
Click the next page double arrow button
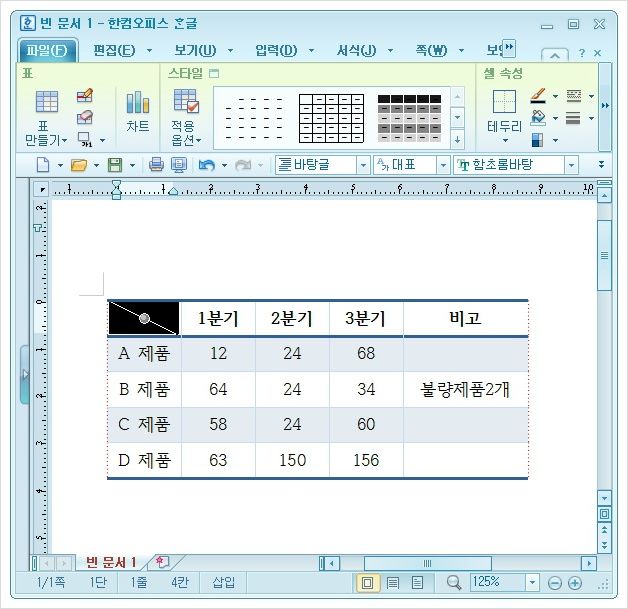[604, 545]
